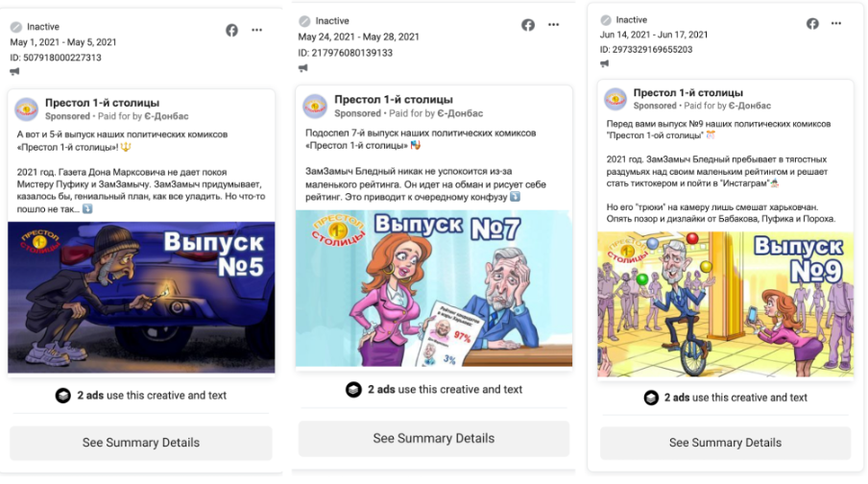The height and width of the screenshot is (484, 868).
Task: Click the Выпуск №7 comic image
Action: coord(433,288)
